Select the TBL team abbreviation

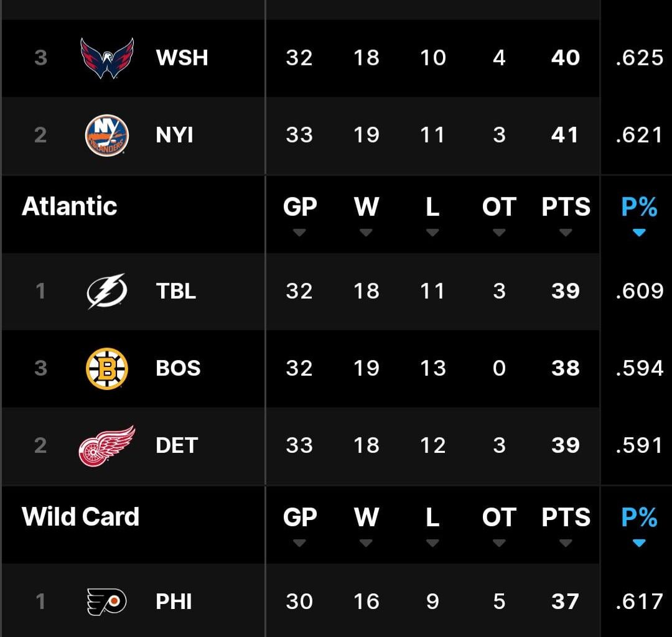176,291
